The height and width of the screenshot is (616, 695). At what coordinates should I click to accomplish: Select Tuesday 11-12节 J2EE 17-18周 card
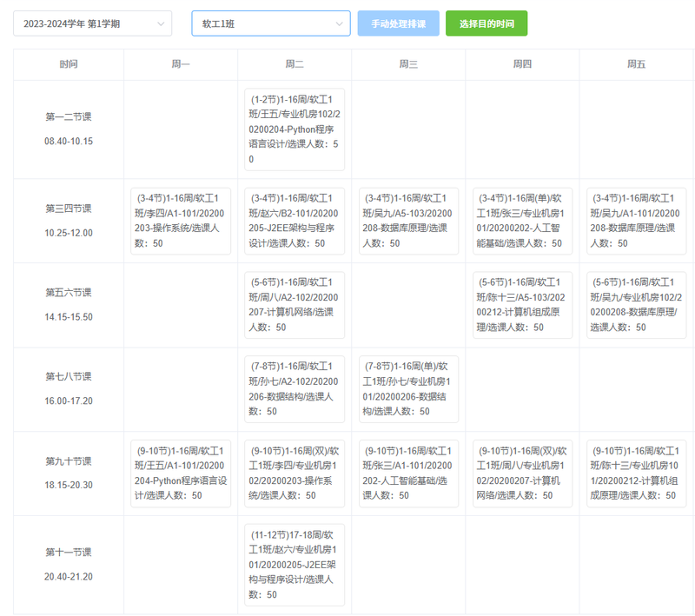coord(295,565)
